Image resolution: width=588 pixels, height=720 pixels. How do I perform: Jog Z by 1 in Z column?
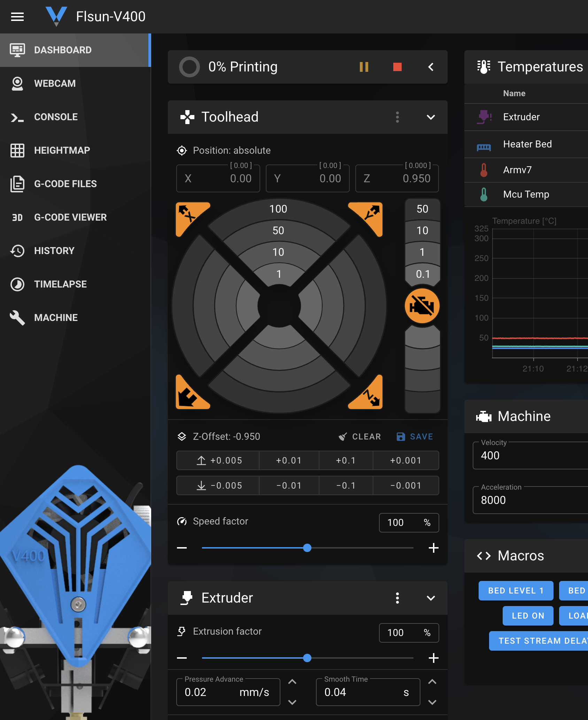(x=423, y=252)
